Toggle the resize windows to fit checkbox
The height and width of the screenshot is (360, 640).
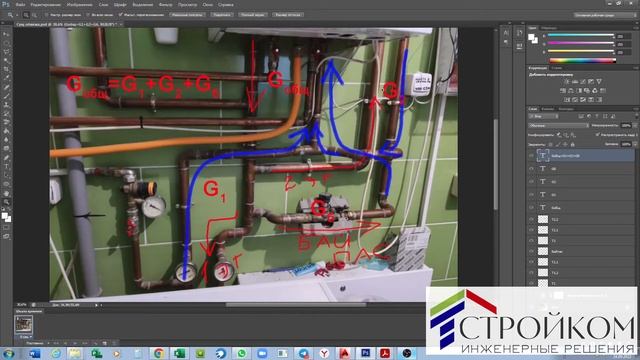pyautogui.click(x=46, y=15)
